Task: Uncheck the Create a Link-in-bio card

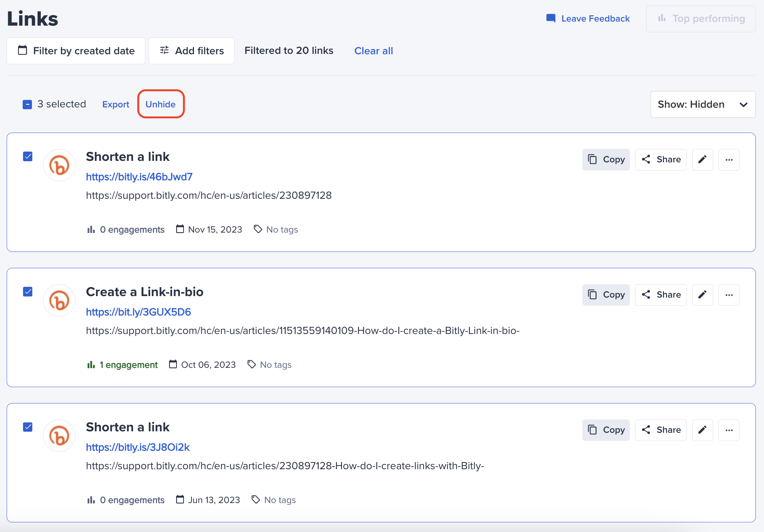Action: pyautogui.click(x=28, y=292)
